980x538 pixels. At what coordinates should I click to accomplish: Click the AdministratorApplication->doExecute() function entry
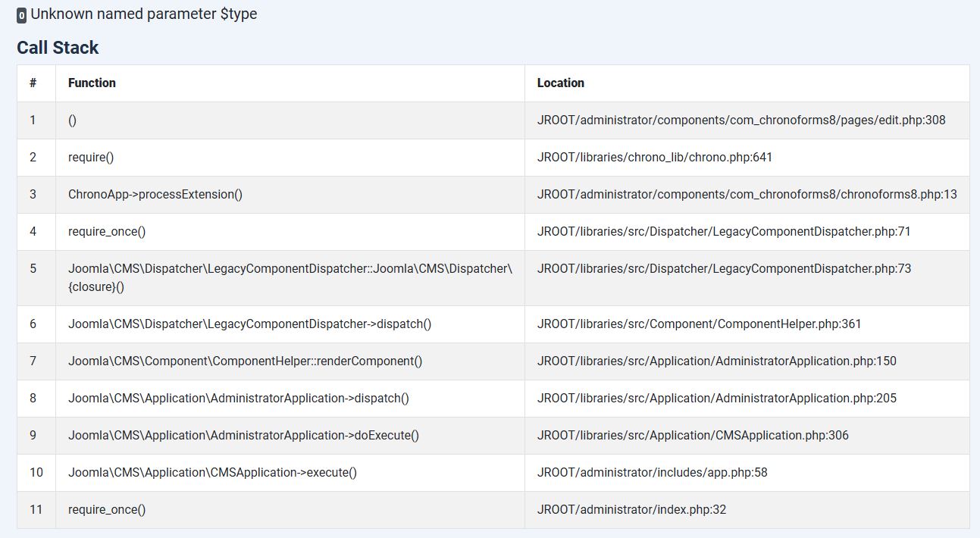tap(243, 435)
